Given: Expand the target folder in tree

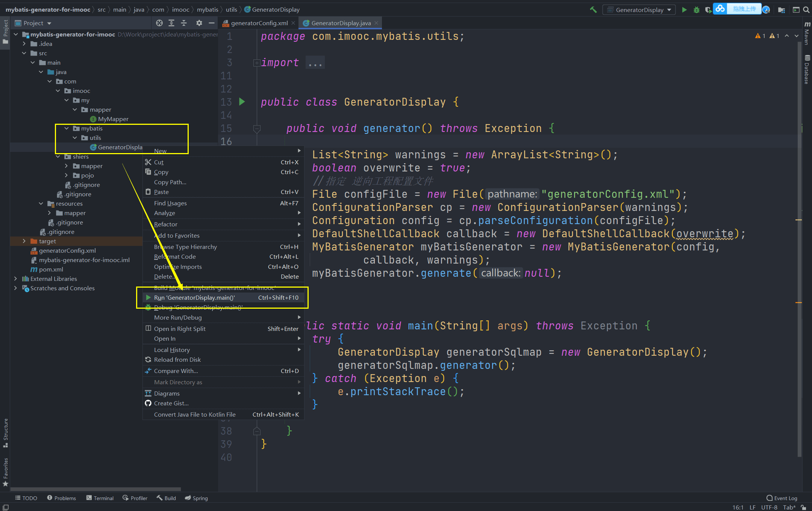Looking at the screenshot, I should pos(24,241).
